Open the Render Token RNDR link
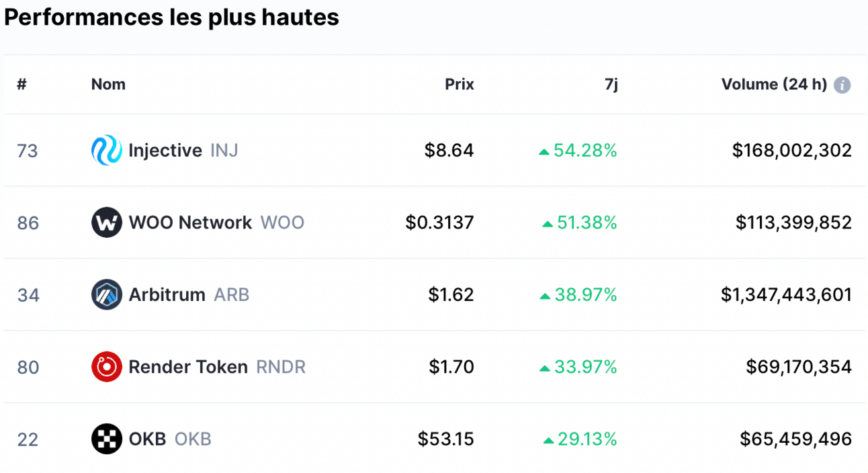Image resolution: width=868 pixels, height=473 pixels. tap(217, 367)
